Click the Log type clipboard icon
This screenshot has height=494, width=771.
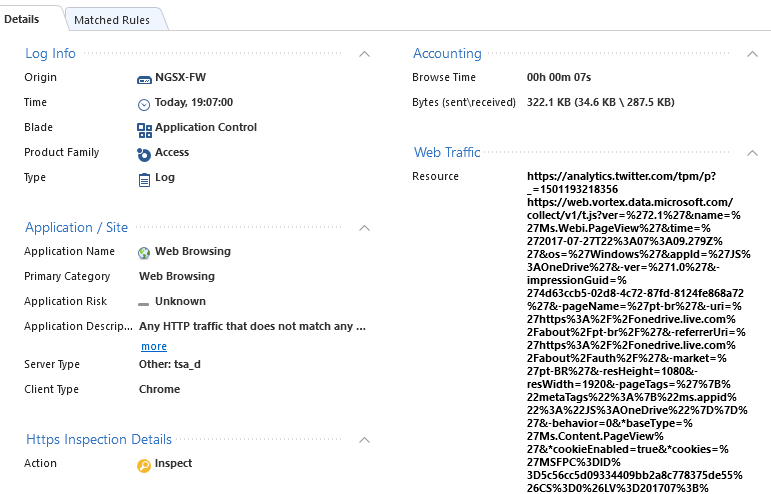click(144, 180)
